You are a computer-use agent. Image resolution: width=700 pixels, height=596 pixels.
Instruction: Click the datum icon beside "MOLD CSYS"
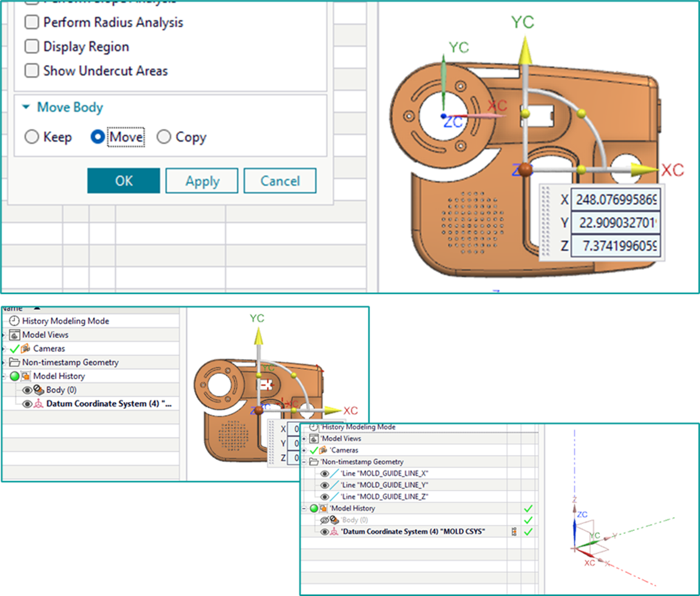335,532
